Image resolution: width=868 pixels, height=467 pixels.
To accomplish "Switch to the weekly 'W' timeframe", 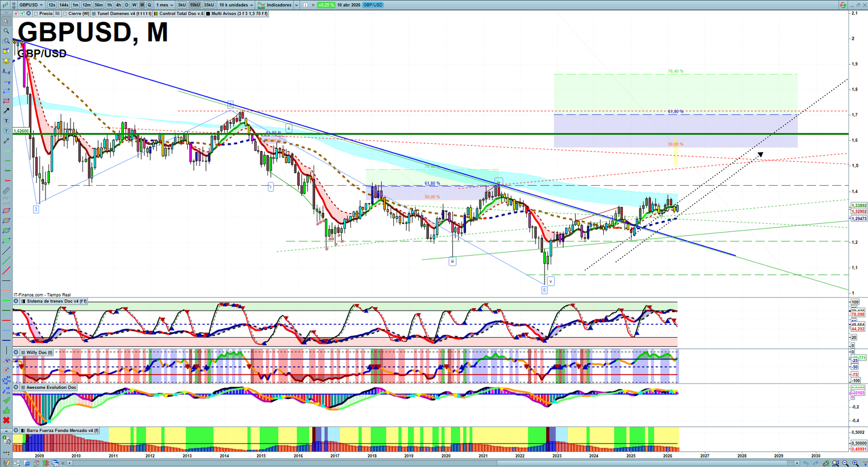I will 135,5.
